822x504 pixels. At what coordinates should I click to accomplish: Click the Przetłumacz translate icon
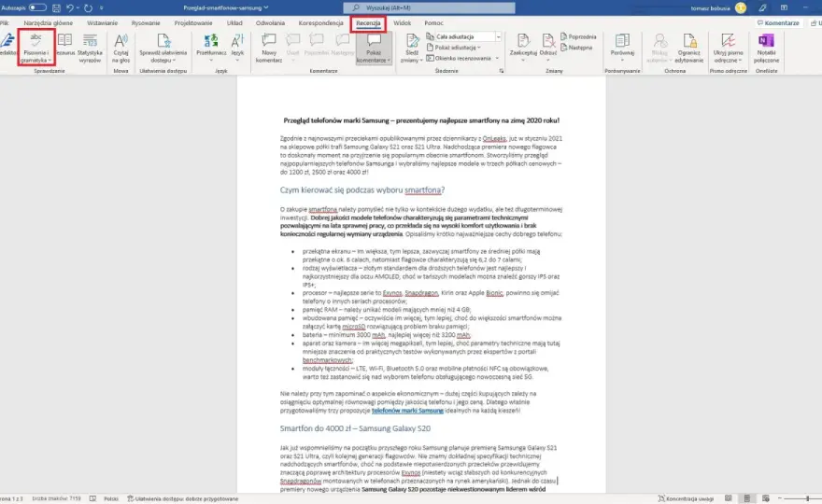coord(211,40)
